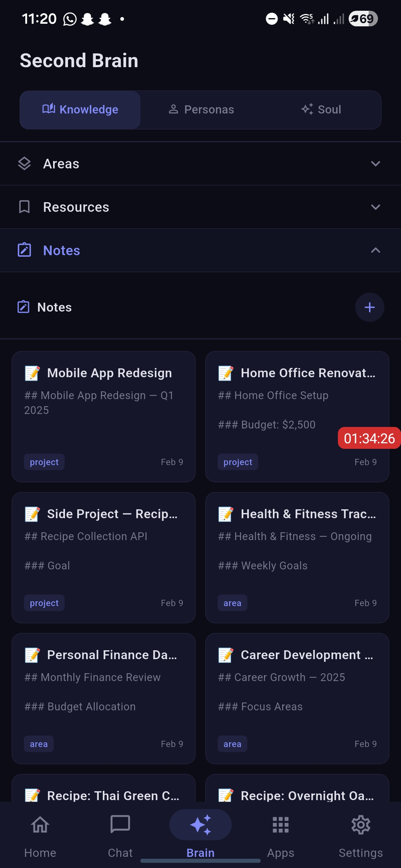401x868 pixels.
Task: Click '### Focus Areas' preview text
Action: tap(260, 707)
